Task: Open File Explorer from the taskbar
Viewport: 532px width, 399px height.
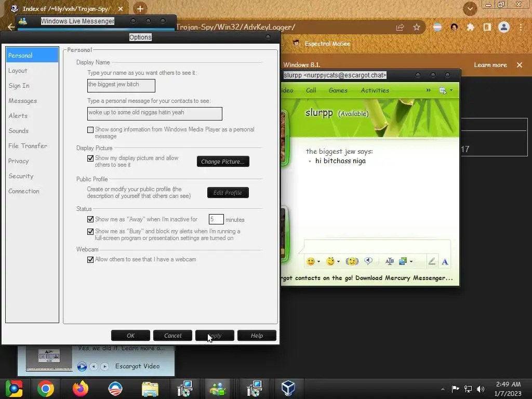Action: tap(150, 389)
